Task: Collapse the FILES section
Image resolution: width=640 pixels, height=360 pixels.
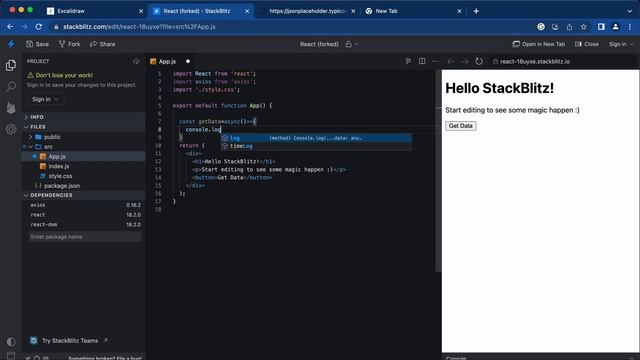Action: (x=84, y=127)
